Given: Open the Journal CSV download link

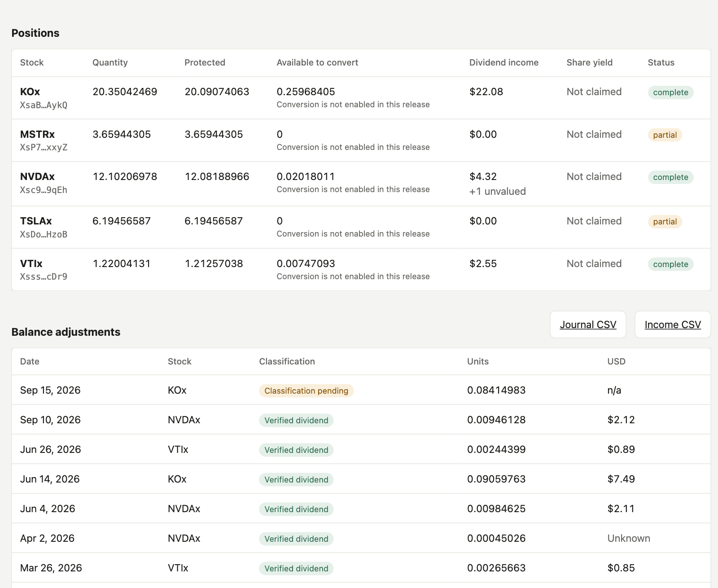Looking at the screenshot, I should click(588, 325).
